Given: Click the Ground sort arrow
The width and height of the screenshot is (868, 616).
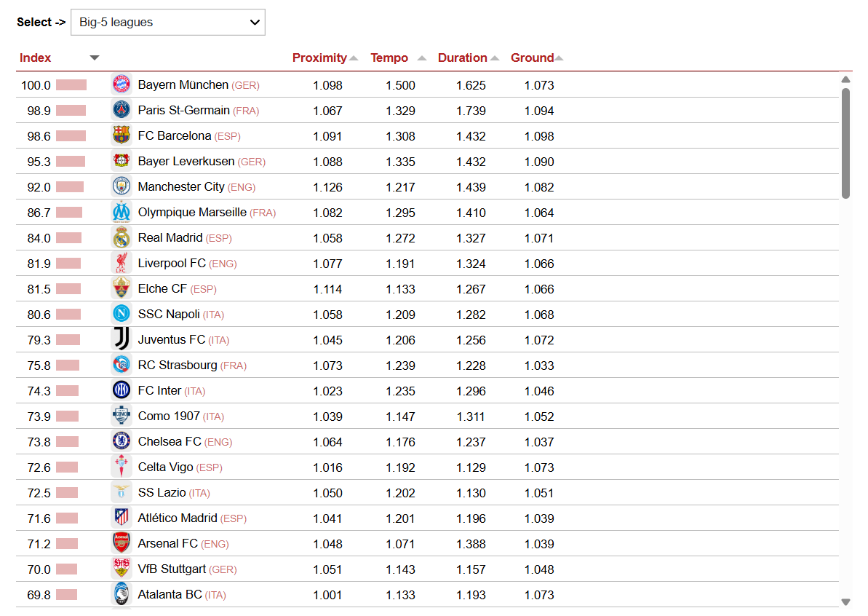Looking at the screenshot, I should 559,58.
